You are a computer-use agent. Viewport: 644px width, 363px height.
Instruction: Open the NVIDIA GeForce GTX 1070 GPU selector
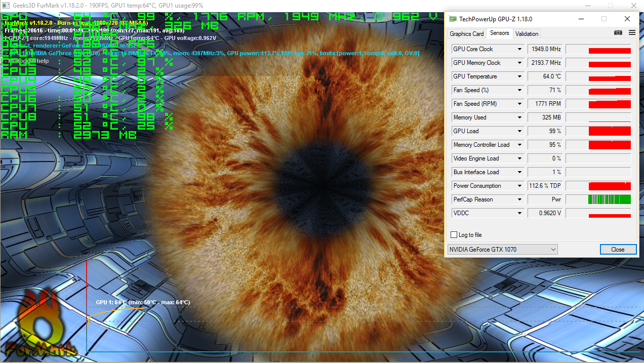click(503, 249)
